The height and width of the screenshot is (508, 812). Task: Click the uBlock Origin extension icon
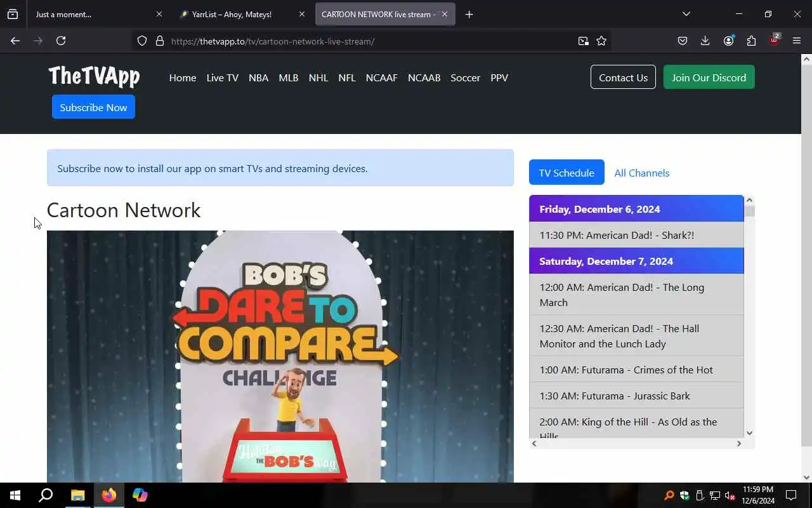[775, 39]
